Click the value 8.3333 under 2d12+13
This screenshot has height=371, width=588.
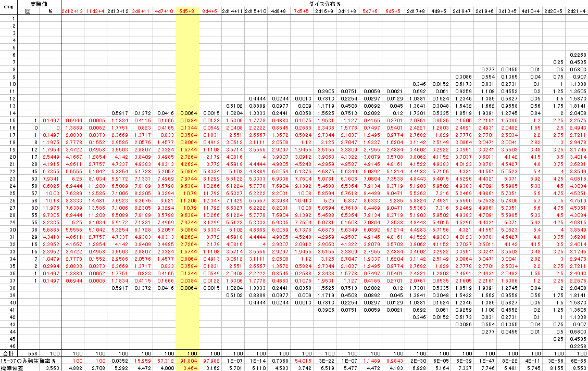(x=72, y=200)
